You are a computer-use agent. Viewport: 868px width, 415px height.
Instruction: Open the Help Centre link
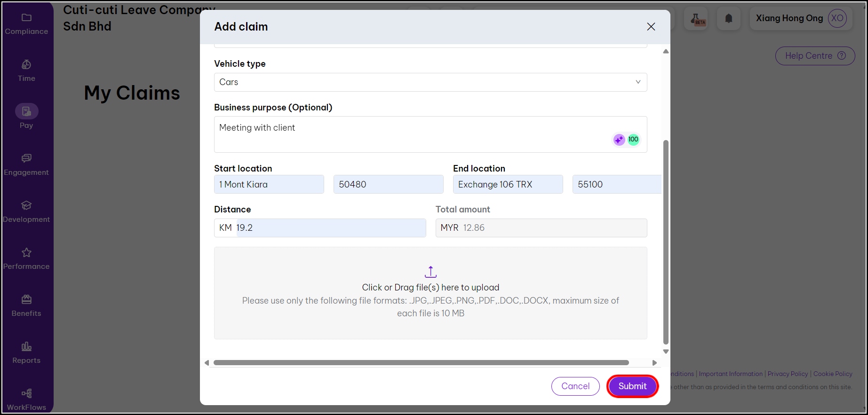[814, 56]
